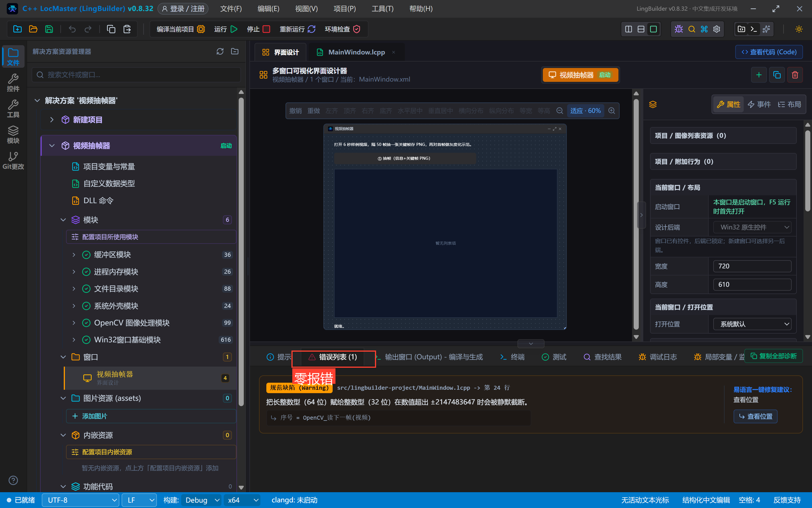This screenshot has height=508, width=812.
Task: Switch to the 事件 properties tab
Action: point(759,104)
